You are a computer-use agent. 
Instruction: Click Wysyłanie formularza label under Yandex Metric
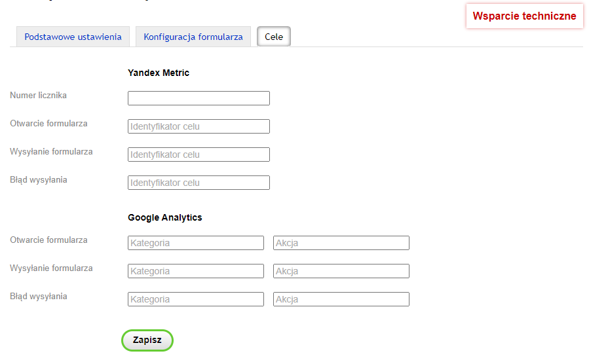coord(51,152)
